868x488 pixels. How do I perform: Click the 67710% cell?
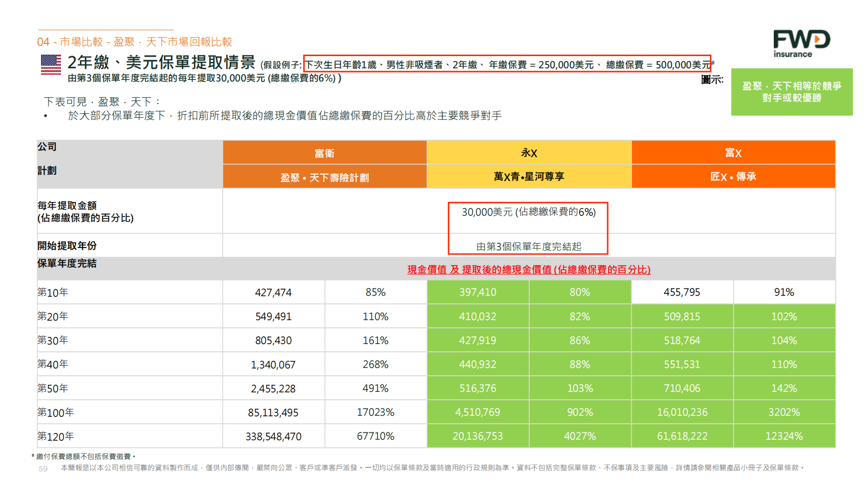tap(375, 436)
